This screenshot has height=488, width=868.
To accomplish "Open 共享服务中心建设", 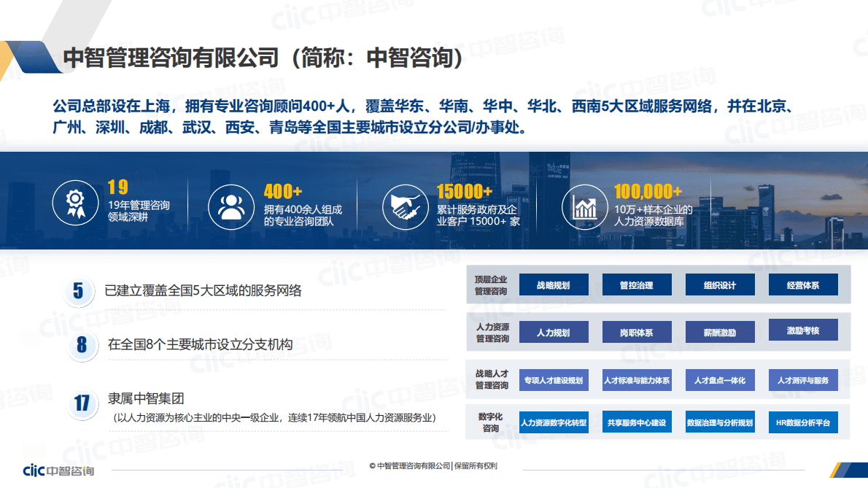I will tap(635, 422).
